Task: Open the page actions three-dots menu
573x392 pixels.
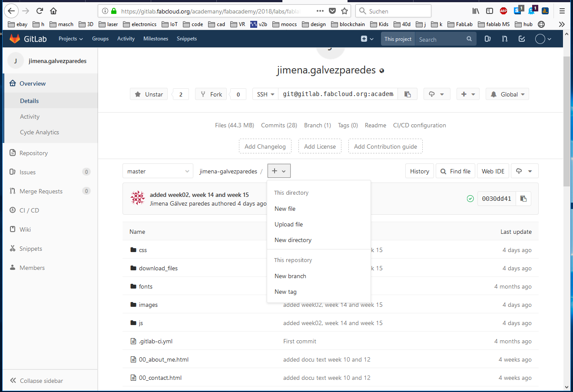Action: click(320, 11)
